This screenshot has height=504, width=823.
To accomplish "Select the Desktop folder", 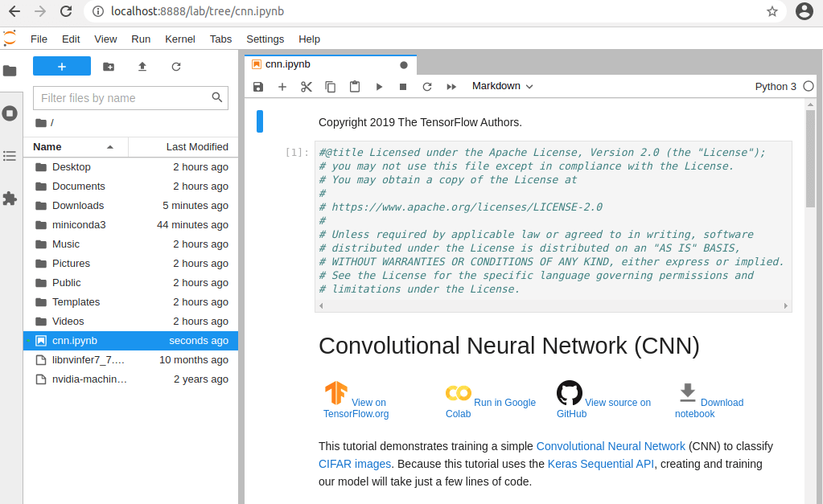I will tap(130, 166).
